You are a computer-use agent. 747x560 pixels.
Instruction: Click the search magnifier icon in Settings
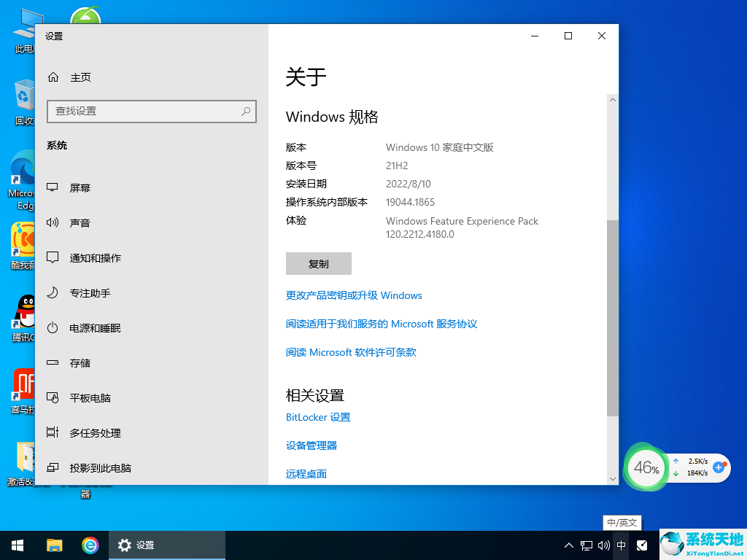tap(246, 111)
